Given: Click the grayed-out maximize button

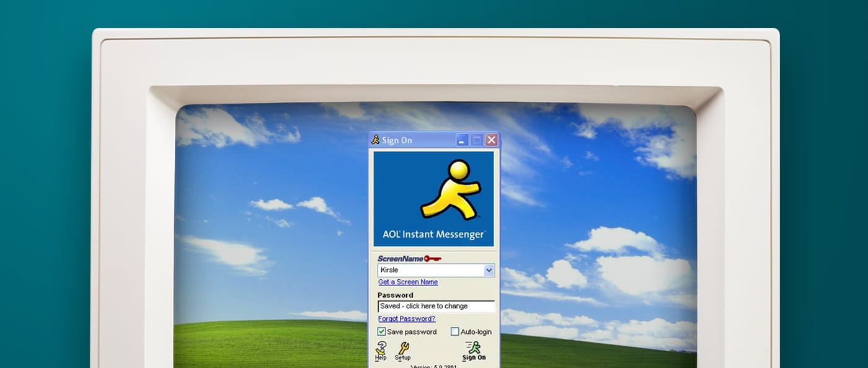Looking at the screenshot, I should (477, 140).
